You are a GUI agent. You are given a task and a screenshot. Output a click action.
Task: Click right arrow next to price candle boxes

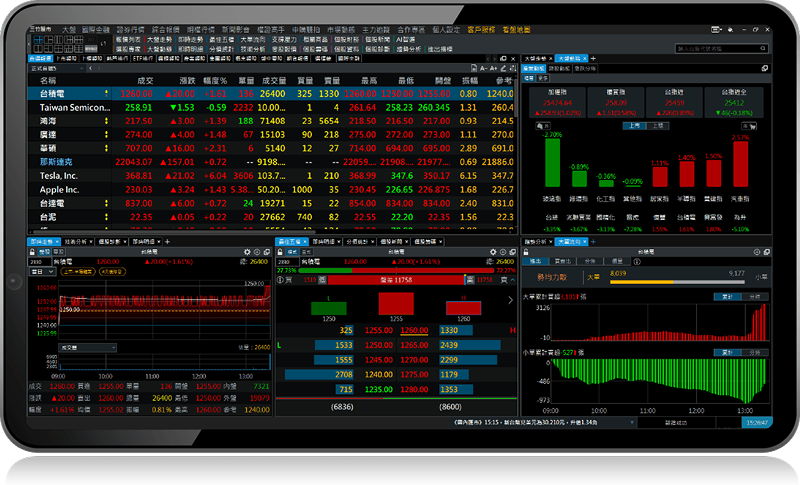click(x=510, y=300)
